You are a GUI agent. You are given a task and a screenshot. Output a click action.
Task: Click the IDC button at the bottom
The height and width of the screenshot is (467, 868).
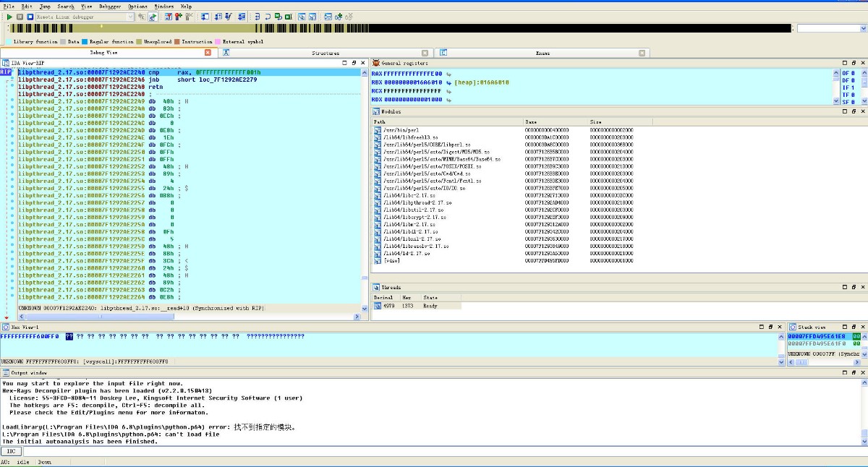(x=11, y=451)
